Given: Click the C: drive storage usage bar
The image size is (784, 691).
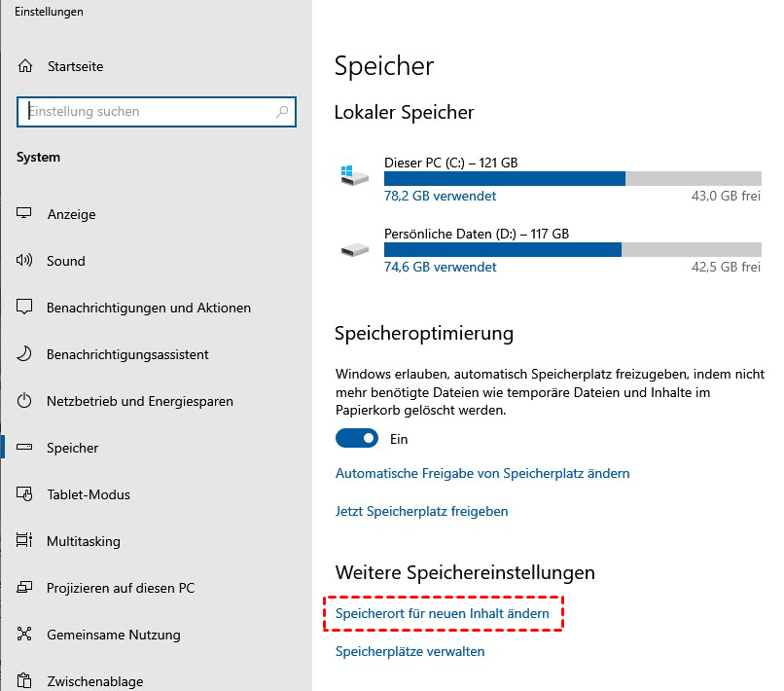Looking at the screenshot, I should click(x=572, y=179).
